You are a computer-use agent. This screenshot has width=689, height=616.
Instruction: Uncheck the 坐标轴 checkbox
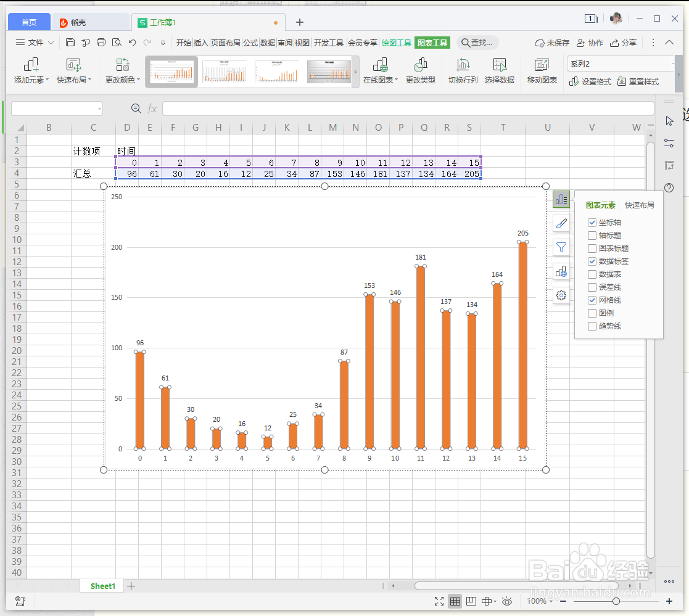coord(592,223)
